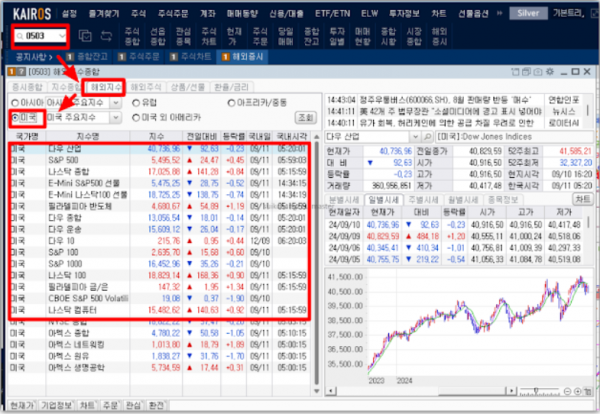Open the 해외증시 toolbar shortcut
The width and height of the screenshot is (600, 414).
(x=439, y=36)
